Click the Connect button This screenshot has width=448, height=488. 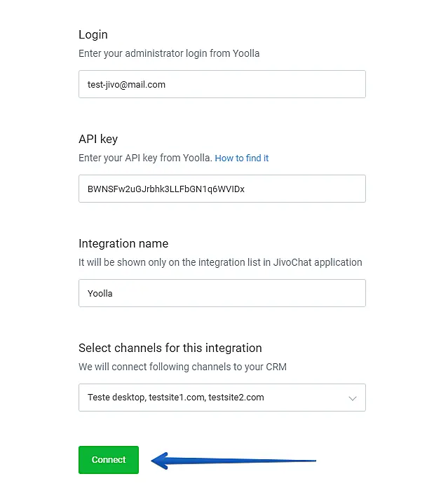[109, 460]
